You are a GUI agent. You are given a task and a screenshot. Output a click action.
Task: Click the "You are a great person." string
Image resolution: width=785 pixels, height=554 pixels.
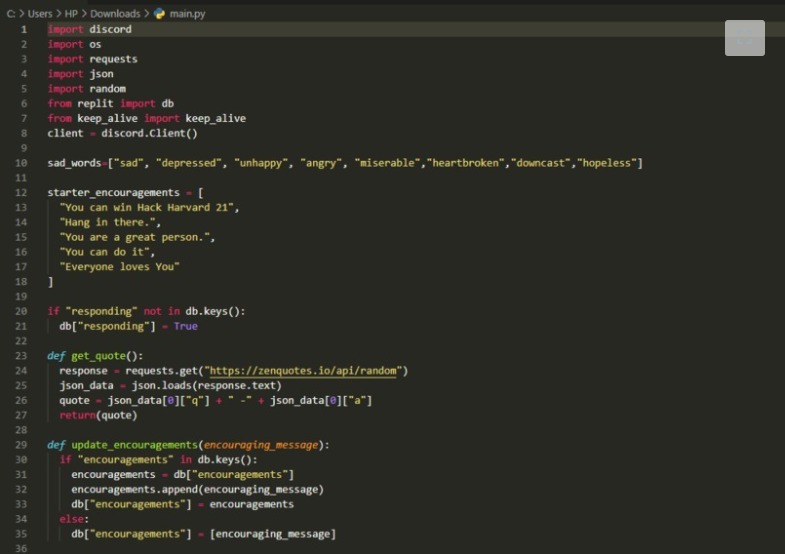point(134,237)
